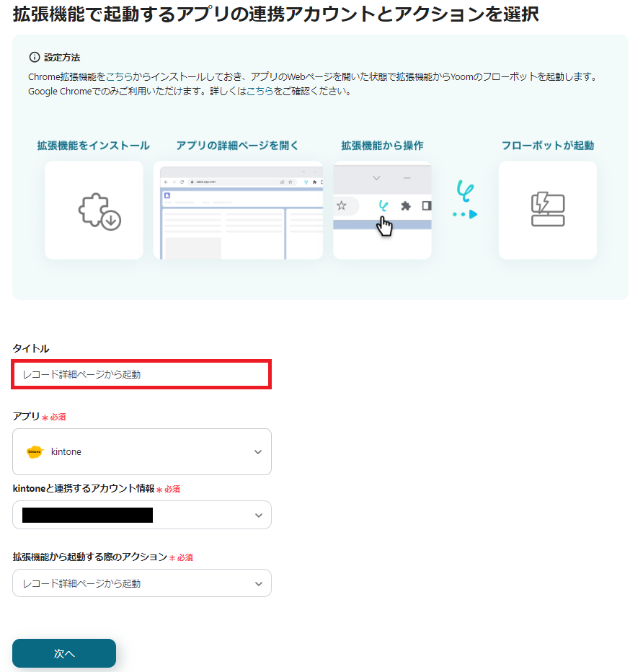Screen dimensions: 643x672
Task: Click the dotted arrow play icon
Action: [x=465, y=214]
